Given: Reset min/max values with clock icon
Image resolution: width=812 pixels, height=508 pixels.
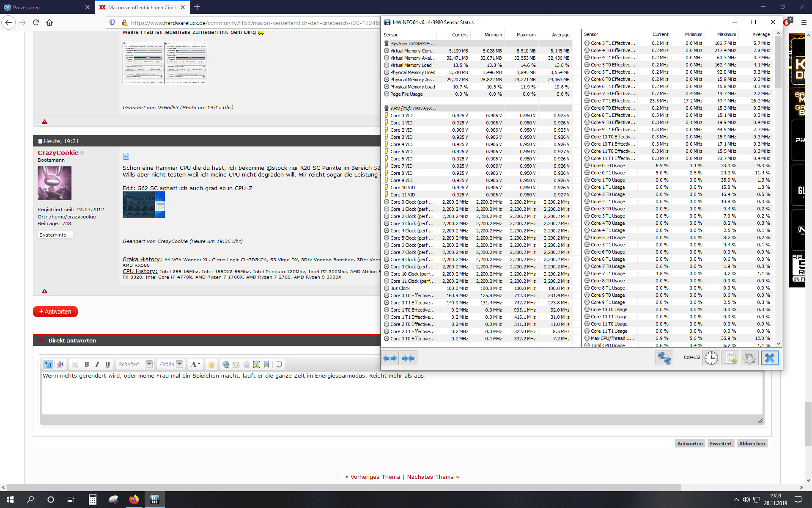Looking at the screenshot, I should point(711,358).
